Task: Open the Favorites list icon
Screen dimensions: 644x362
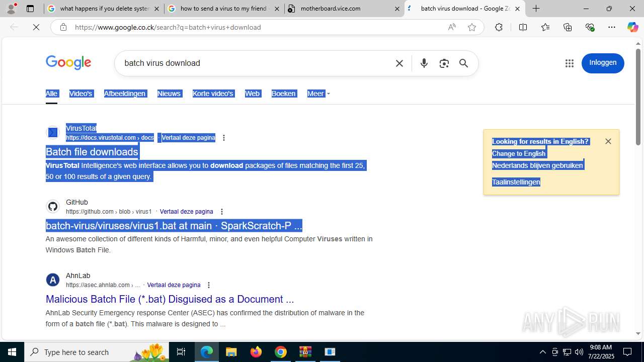Action: [x=545, y=27]
